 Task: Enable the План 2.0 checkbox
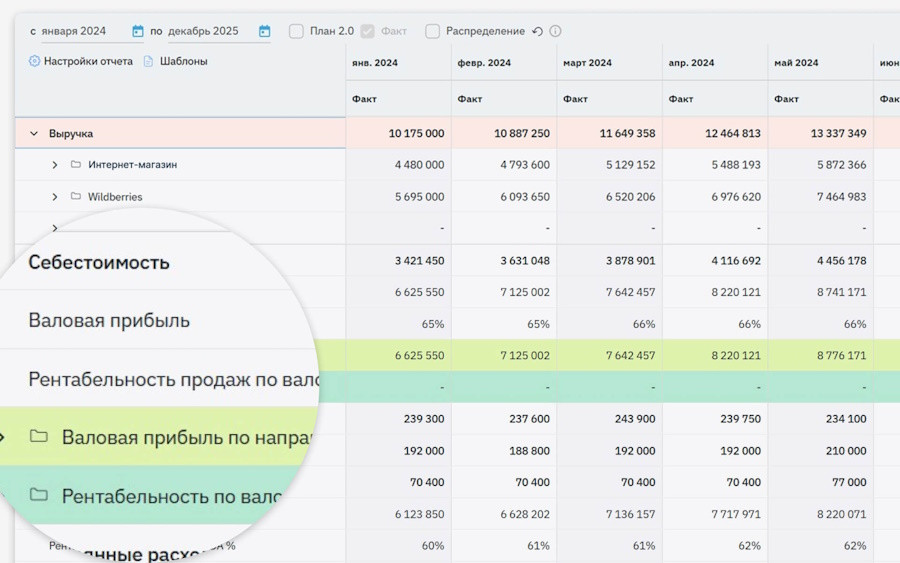296,31
